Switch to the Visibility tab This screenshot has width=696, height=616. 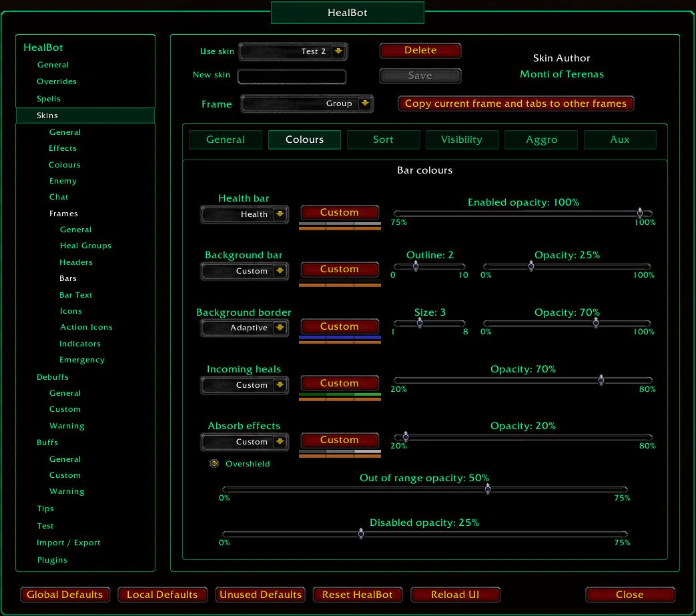pos(462,139)
